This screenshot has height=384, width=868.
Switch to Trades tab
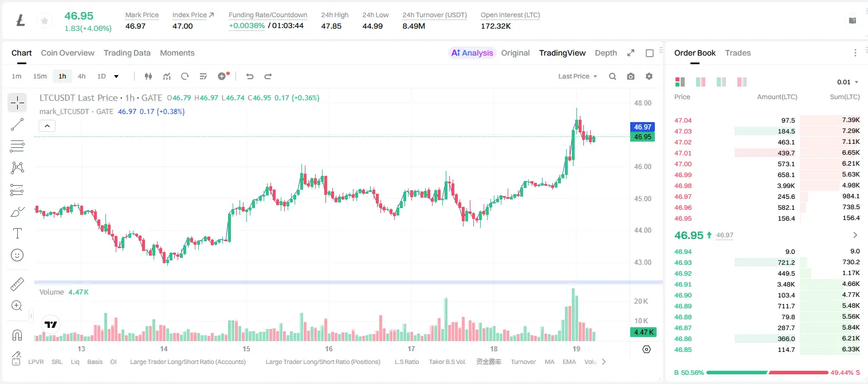(x=738, y=53)
